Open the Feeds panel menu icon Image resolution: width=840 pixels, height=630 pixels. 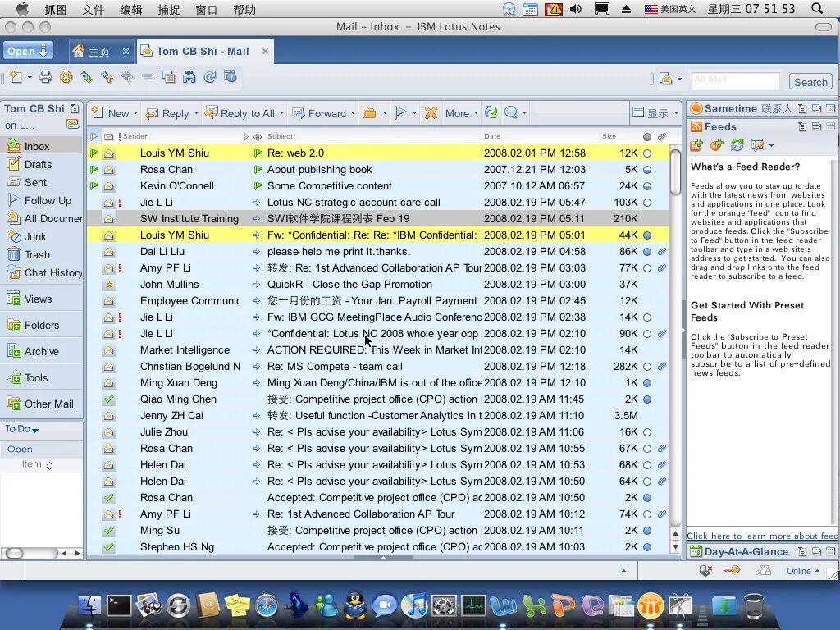(x=802, y=127)
